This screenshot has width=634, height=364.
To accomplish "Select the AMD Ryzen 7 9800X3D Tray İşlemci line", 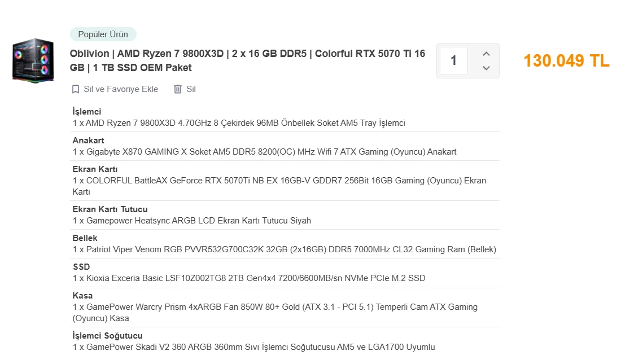I will coord(239,123).
